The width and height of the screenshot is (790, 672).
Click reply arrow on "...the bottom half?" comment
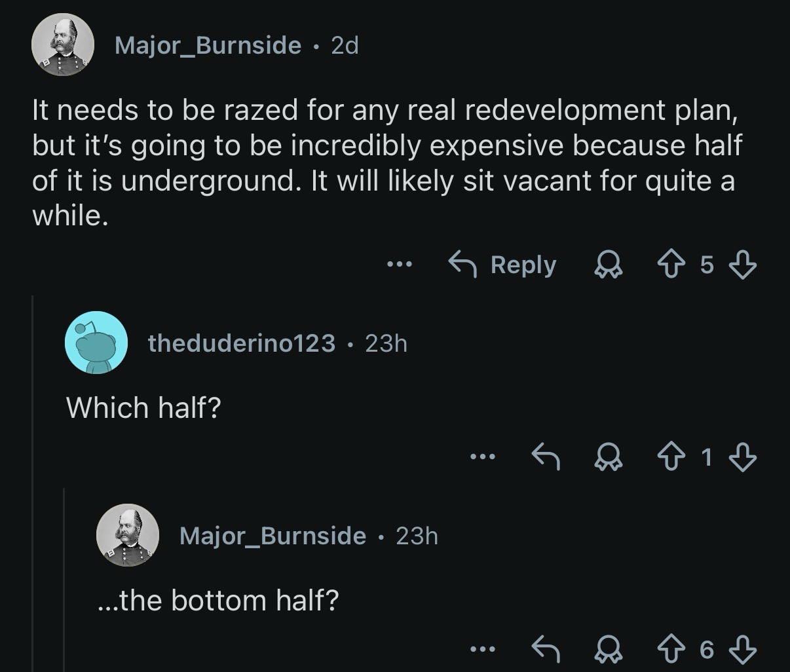tap(545, 649)
